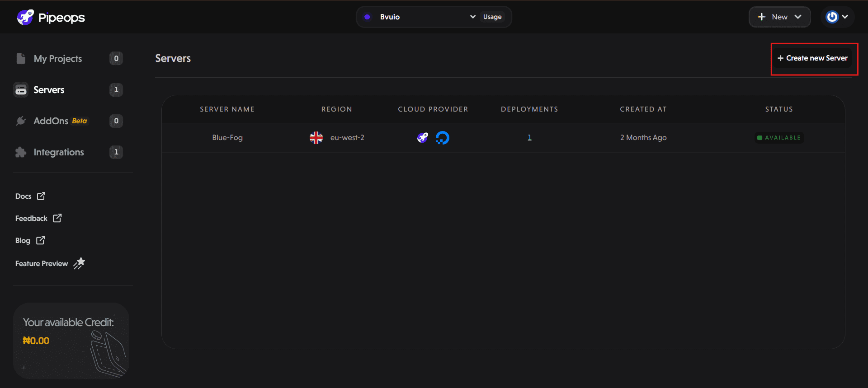Open the Feedback link
Viewport: 868px width, 388px height.
(31, 218)
